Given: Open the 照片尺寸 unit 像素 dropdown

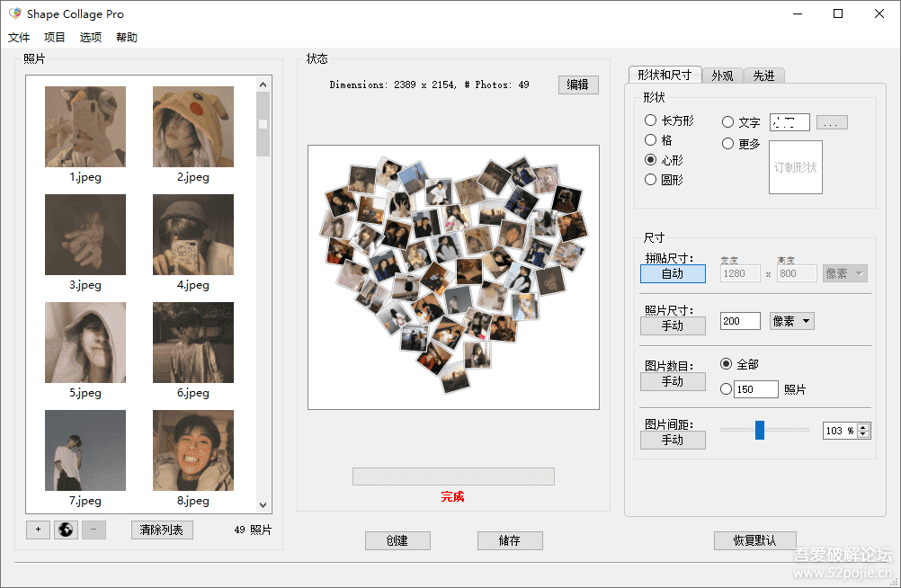Looking at the screenshot, I should 790,320.
